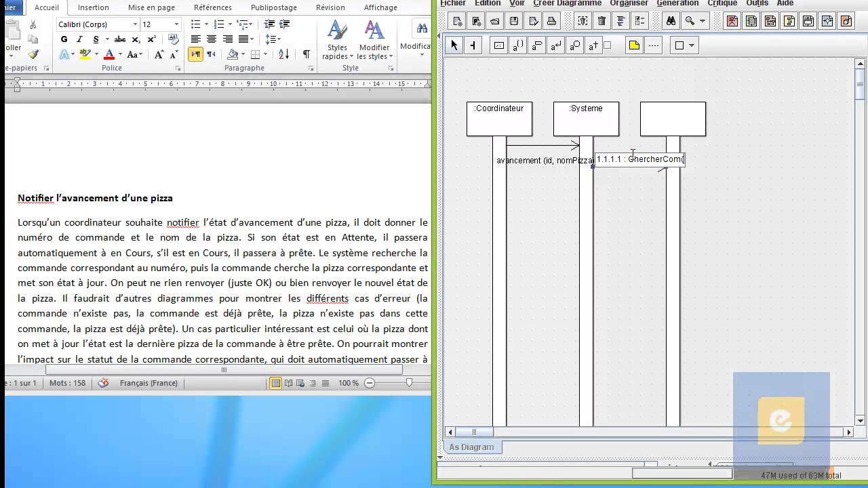Click the Word zoom slider handle
Screen dimensions: 868x488
pyautogui.click(x=409, y=383)
